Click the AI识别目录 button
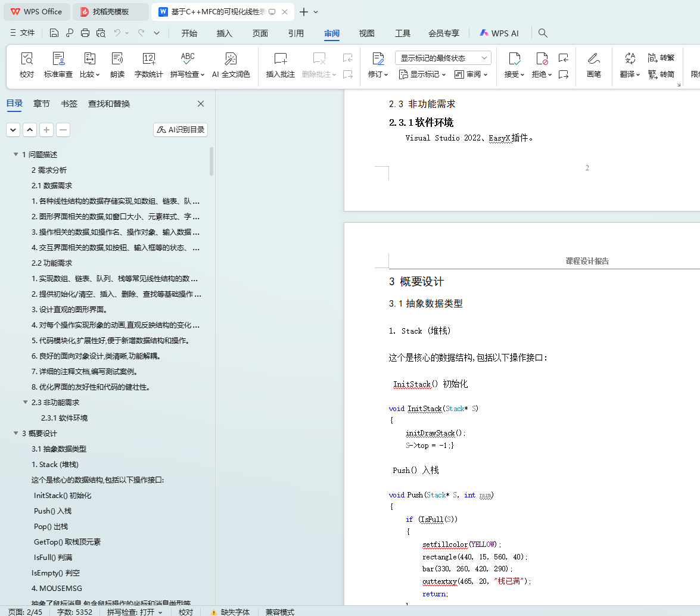The width and height of the screenshot is (700, 616). coord(181,130)
